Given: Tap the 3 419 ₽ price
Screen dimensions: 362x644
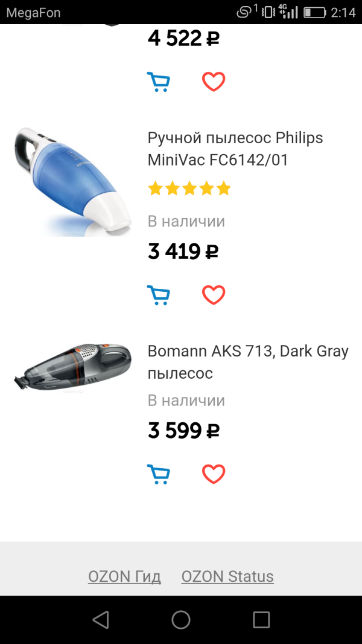Looking at the screenshot, I should point(183,251).
